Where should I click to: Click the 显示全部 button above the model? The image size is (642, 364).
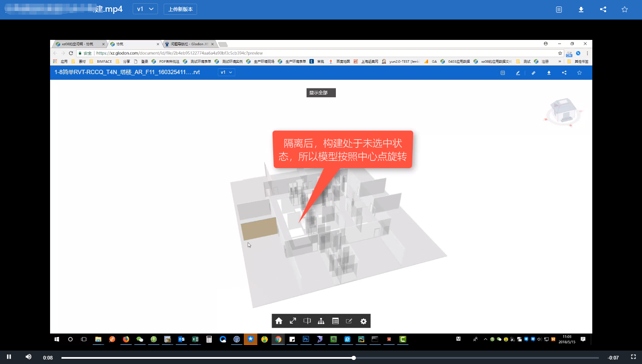click(321, 93)
